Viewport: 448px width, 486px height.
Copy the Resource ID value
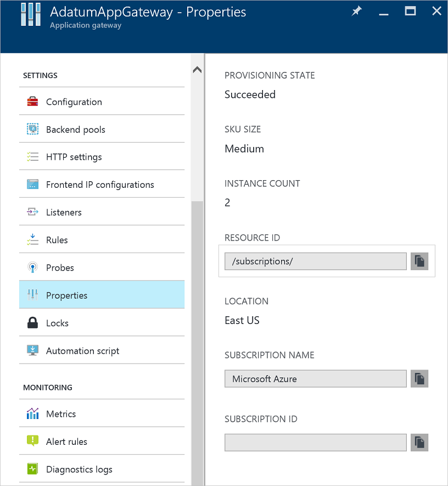(419, 261)
